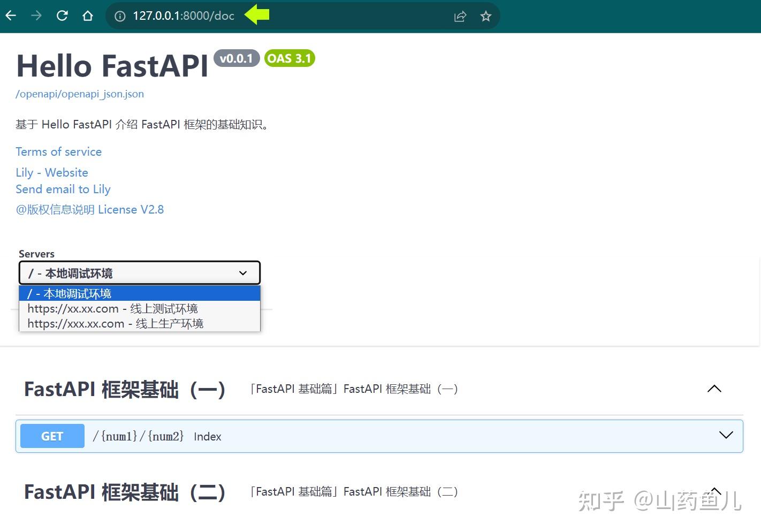Click the site information icon in address bar
This screenshot has height=532, width=761.
(x=119, y=16)
